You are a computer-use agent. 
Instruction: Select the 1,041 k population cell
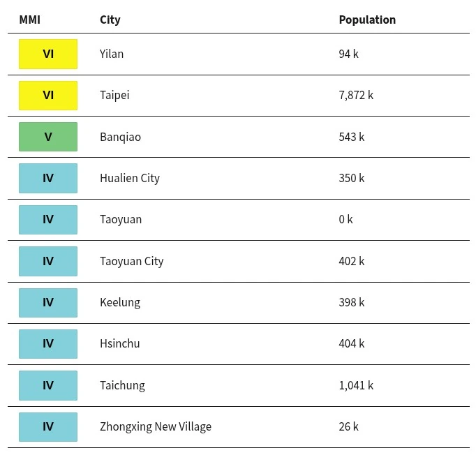(356, 385)
